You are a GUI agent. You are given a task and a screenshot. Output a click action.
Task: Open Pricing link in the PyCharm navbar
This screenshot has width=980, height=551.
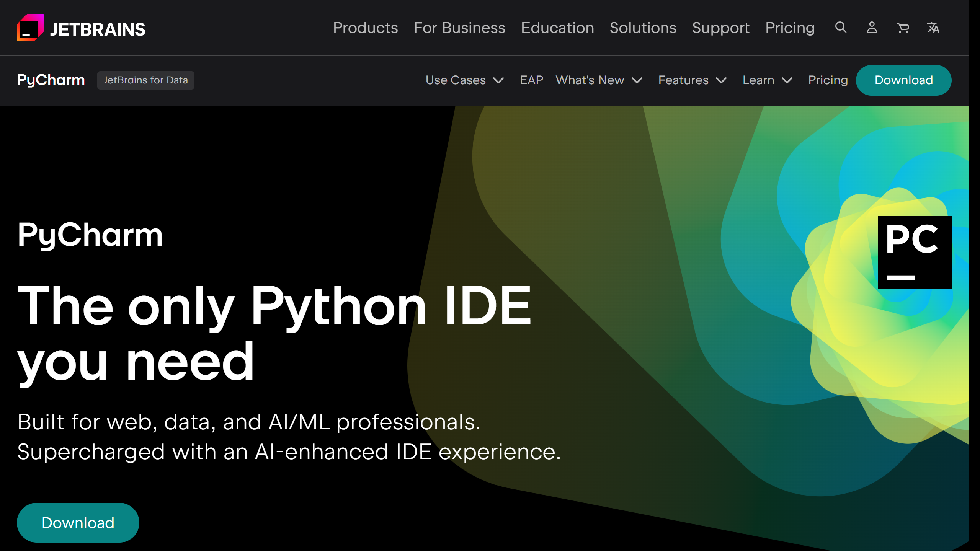tap(828, 80)
